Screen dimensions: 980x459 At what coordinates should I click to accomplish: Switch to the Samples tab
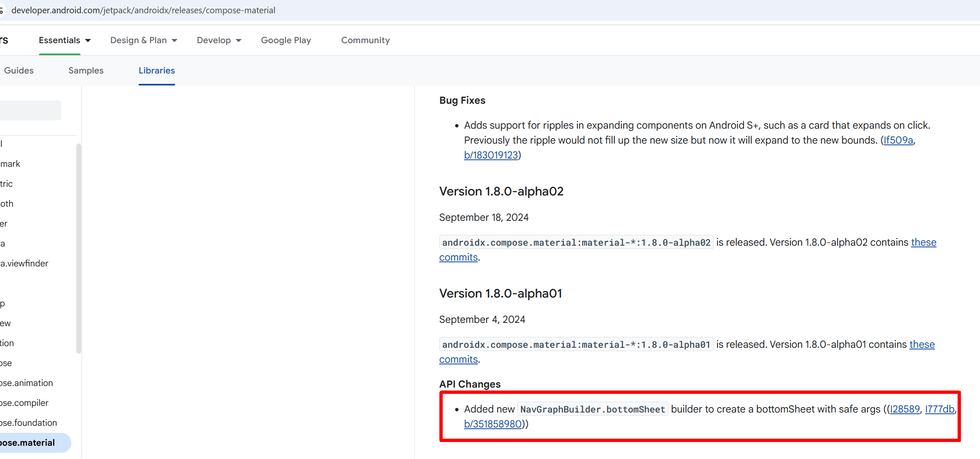(86, 71)
